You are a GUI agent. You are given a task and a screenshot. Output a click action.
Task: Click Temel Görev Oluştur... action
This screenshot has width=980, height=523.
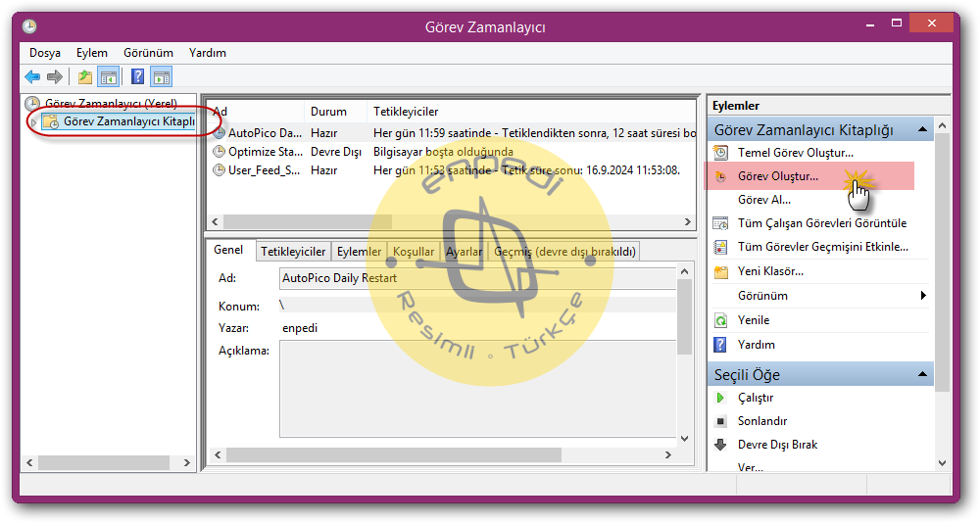[796, 153]
